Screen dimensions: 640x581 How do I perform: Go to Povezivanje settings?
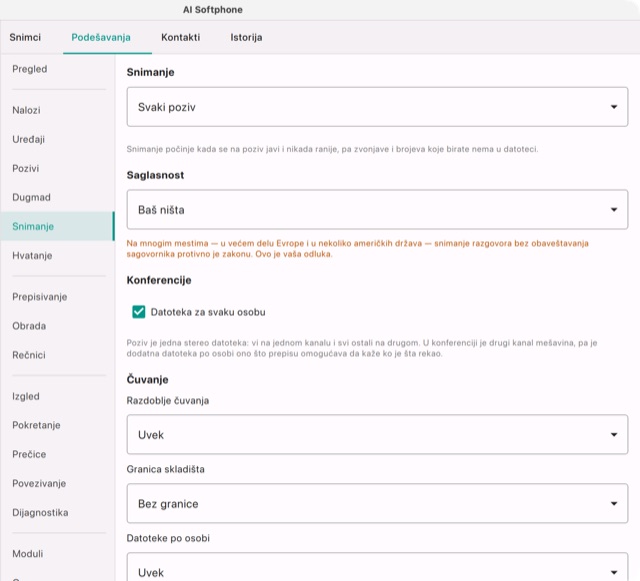[x=57, y=483]
